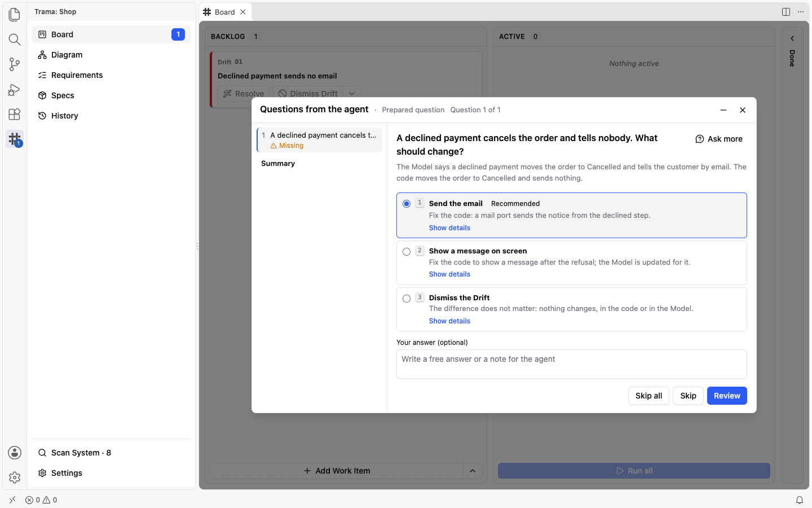Open the Add Work Item chevron menu
Screen dimensions: 812x508
click(473, 471)
